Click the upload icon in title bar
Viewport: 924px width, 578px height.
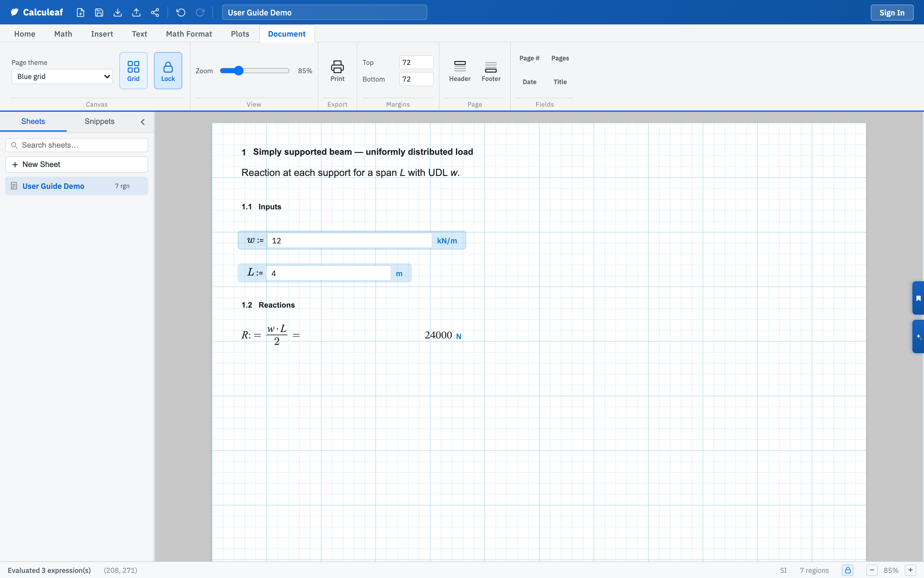click(136, 13)
